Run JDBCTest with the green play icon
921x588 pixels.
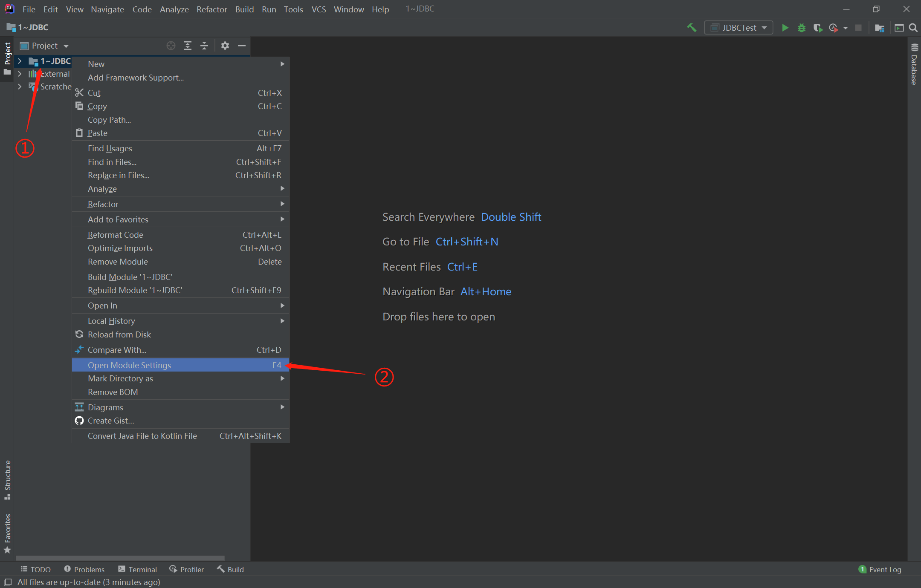click(x=785, y=28)
